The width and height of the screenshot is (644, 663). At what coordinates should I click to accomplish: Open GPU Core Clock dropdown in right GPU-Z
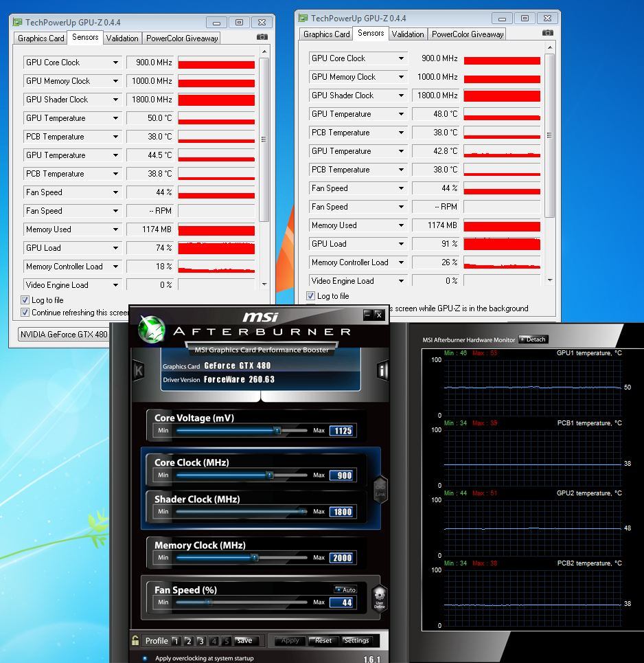click(401, 58)
